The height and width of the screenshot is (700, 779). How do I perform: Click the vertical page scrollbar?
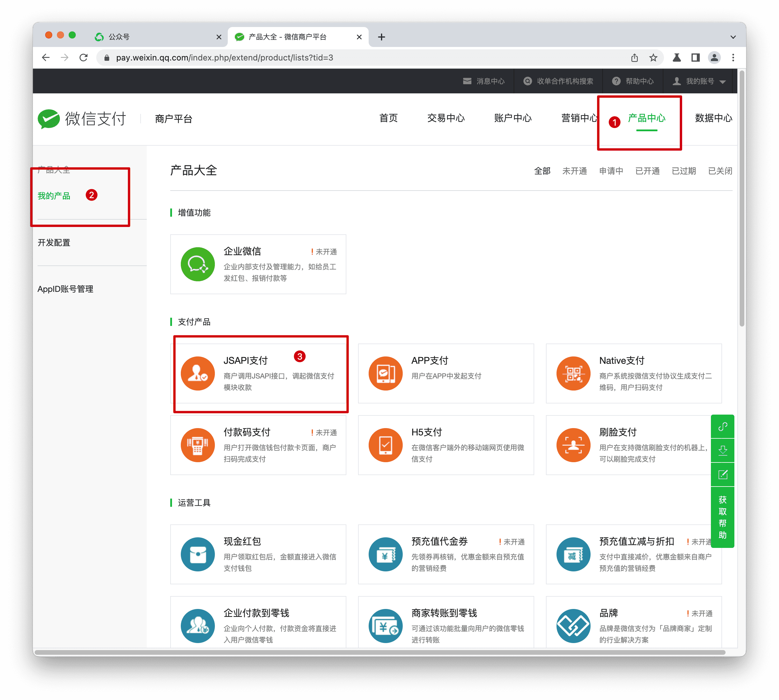[742, 198]
